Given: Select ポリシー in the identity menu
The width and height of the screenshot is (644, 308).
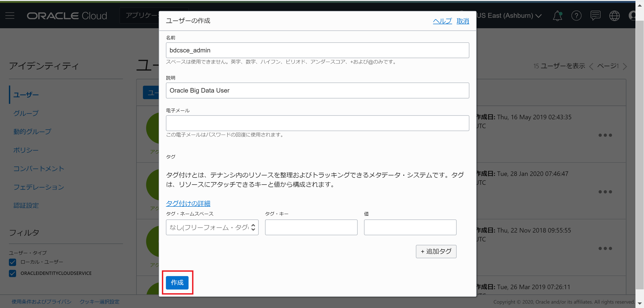Looking at the screenshot, I should 26,150.
